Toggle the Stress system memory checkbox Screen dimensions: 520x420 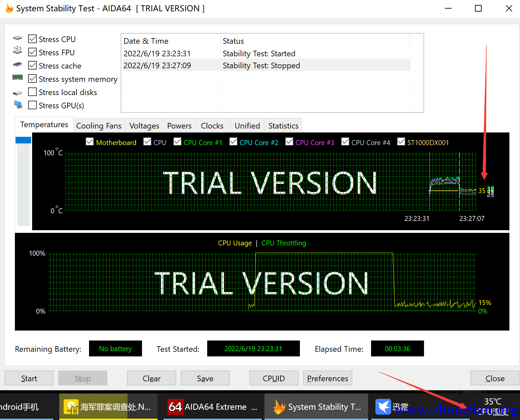coord(32,79)
